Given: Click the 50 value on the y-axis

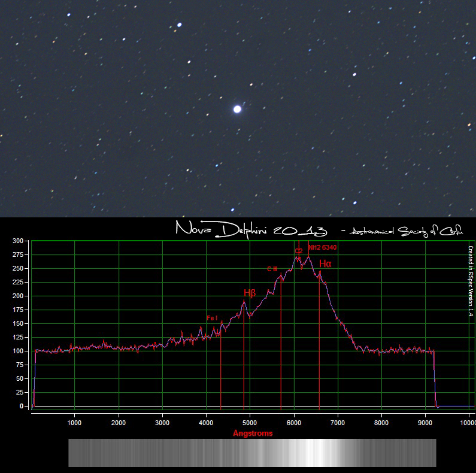Looking at the screenshot, I should [x=19, y=378].
